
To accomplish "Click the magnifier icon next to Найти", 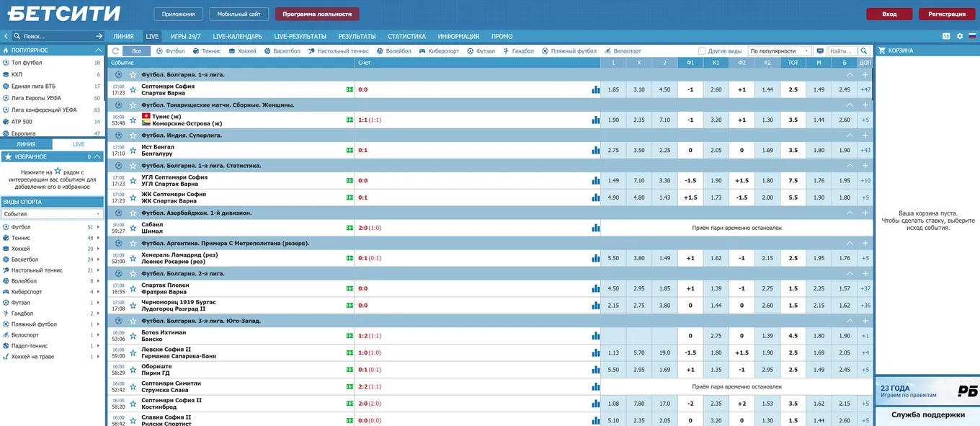I will point(864,51).
